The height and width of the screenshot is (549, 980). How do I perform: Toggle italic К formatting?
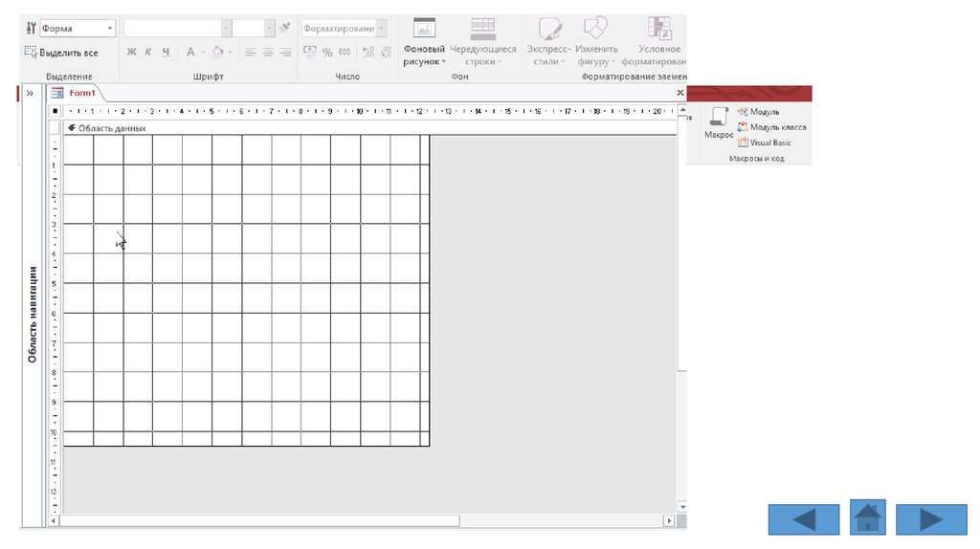(x=148, y=52)
